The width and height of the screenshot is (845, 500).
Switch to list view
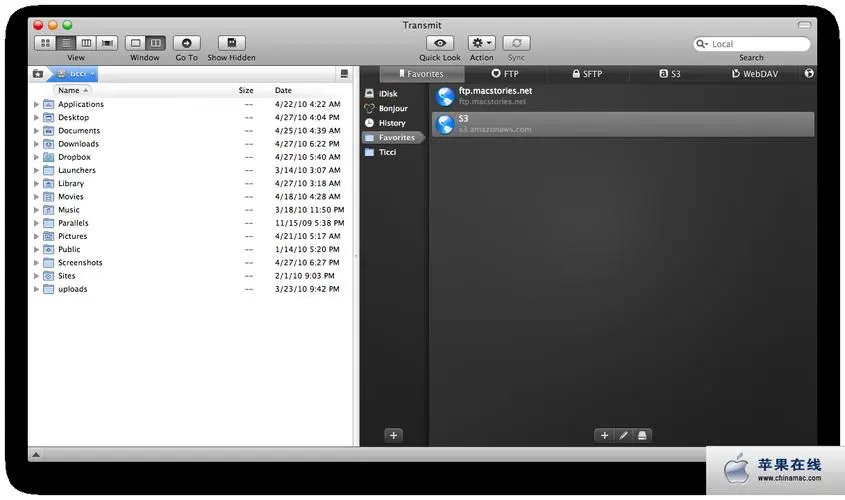(66, 43)
